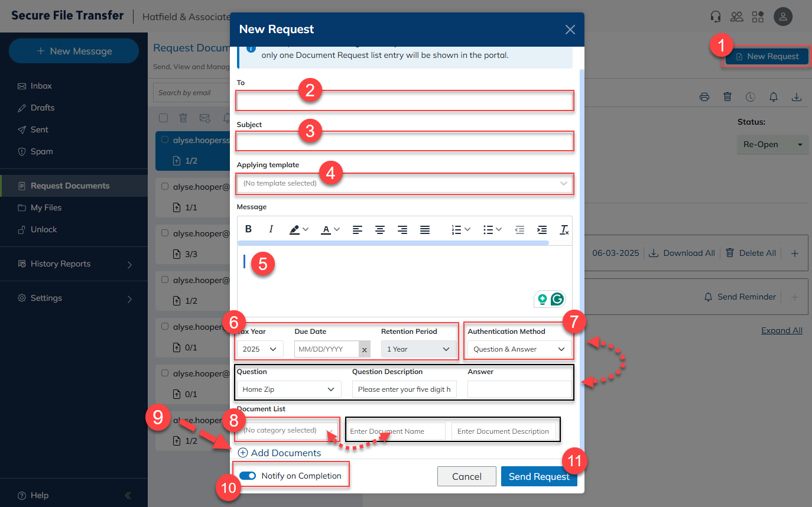Open Inbox in the sidebar
The width and height of the screenshot is (812, 507).
pos(41,86)
